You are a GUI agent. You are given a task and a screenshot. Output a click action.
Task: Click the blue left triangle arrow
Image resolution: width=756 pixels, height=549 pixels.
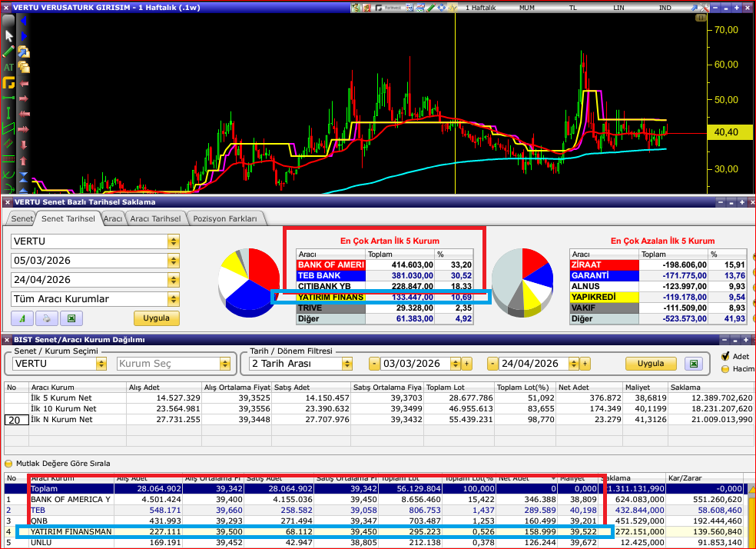point(23,21)
